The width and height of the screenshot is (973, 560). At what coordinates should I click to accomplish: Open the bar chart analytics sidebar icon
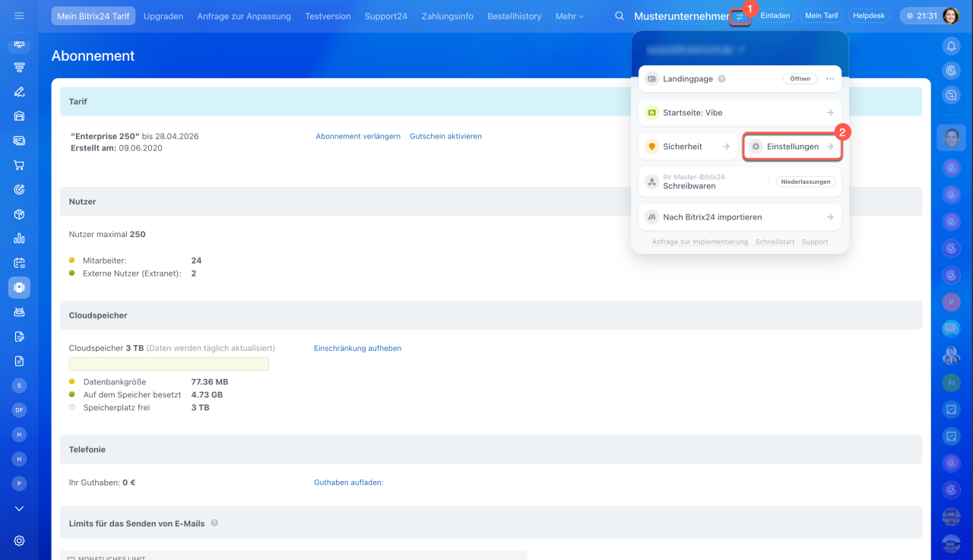coord(19,239)
